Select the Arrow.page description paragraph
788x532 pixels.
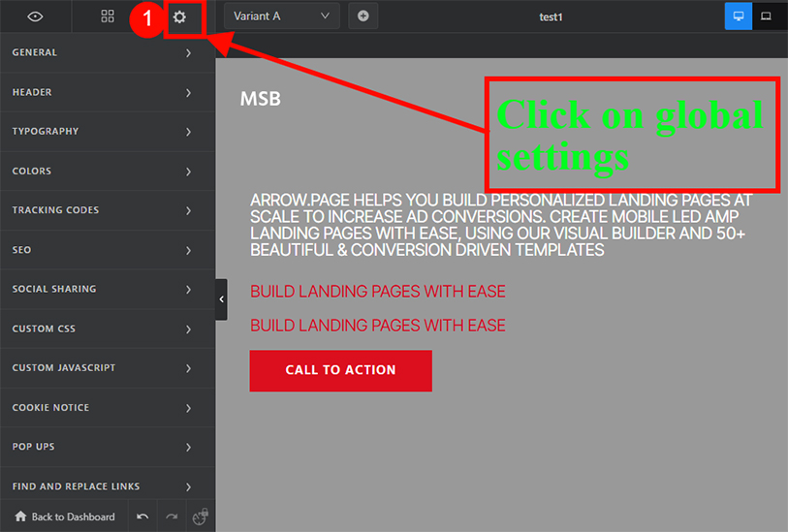[x=500, y=225]
